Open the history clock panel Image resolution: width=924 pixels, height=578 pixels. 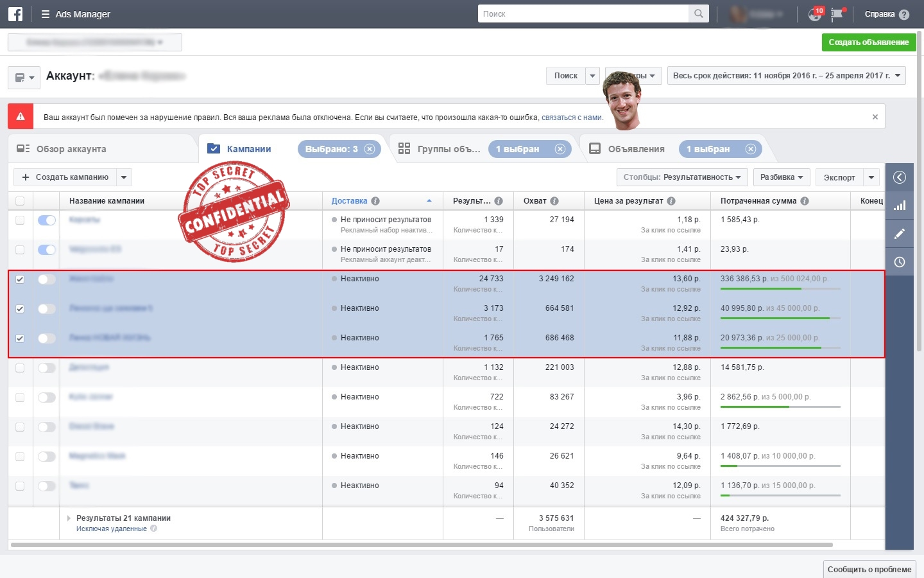(900, 262)
